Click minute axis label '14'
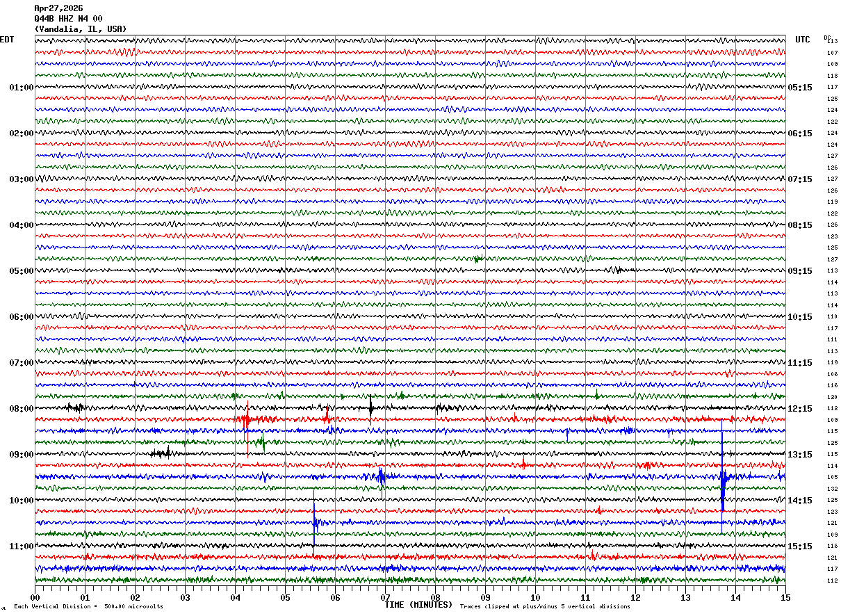Screen dimensions: 841x616 [x=735, y=597]
